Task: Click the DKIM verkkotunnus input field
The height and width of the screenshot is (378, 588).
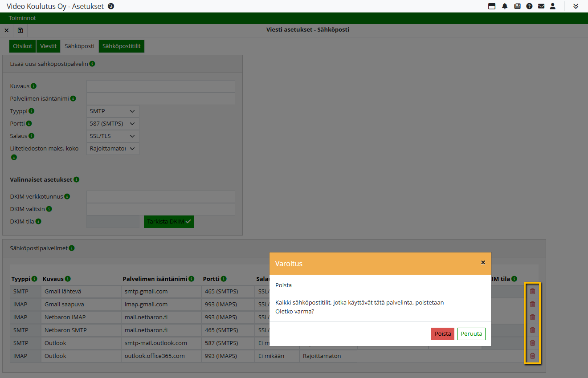Action: point(160,197)
